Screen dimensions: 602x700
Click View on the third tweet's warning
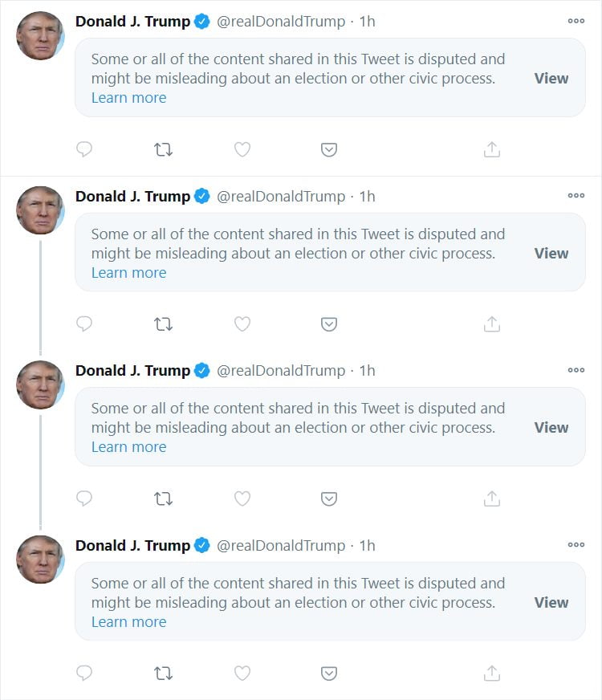pos(551,428)
